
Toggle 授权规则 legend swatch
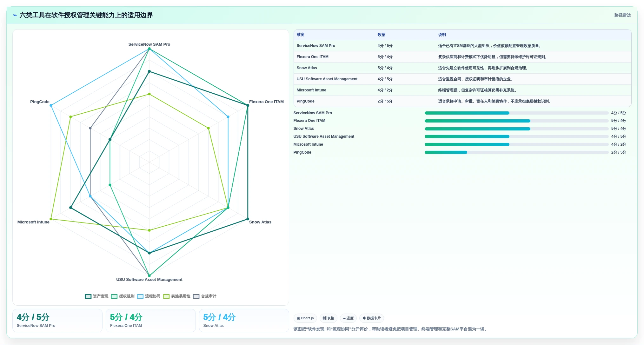pos(114,296)
